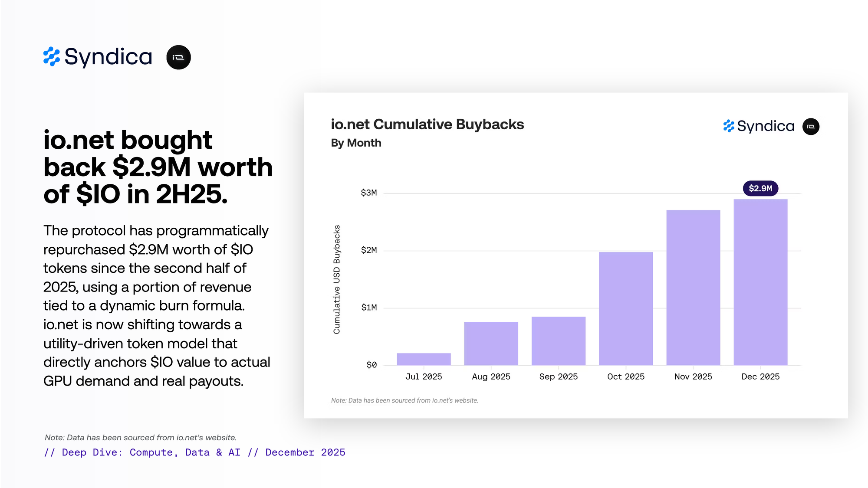Click the black io.net circle icon top-left
This screenshot has width=868, height=488.
[x=178, y=57]
